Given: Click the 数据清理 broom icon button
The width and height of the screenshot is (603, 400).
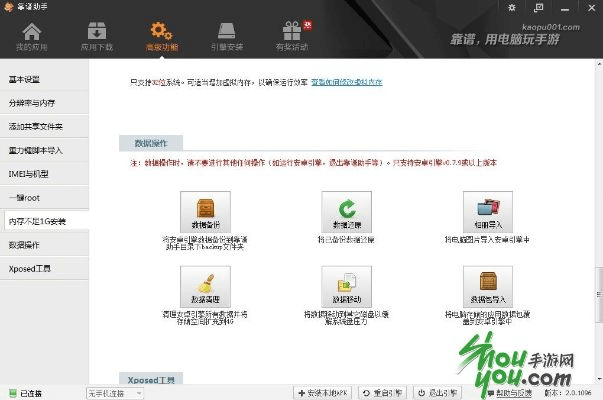Looking at the screenshot, I should pyautogui.click(x=205, y=286).
